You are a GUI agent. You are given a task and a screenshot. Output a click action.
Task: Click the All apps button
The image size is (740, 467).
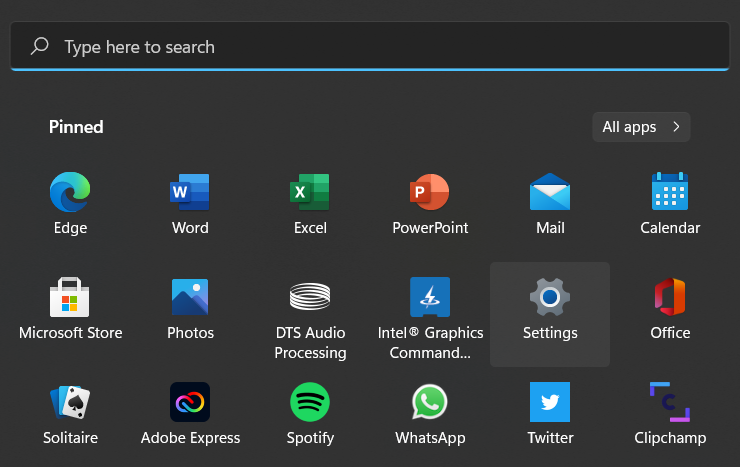641,127
